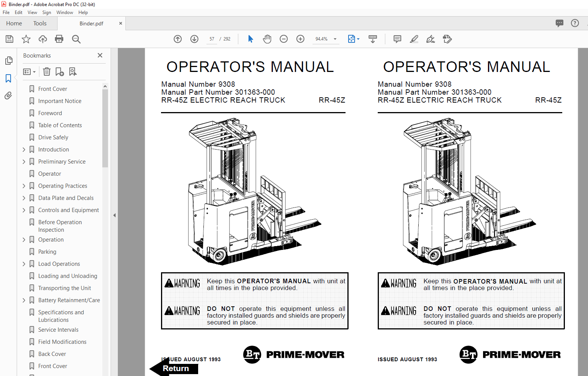Viewport: 588px width, 376px height.
Task: Click the scrolling mode icon
Action: 373,39
